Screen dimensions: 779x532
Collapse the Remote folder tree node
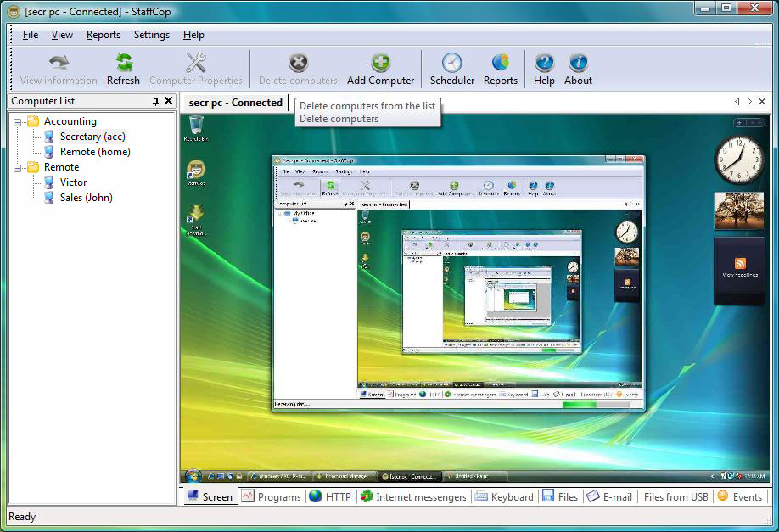point(18,168)
